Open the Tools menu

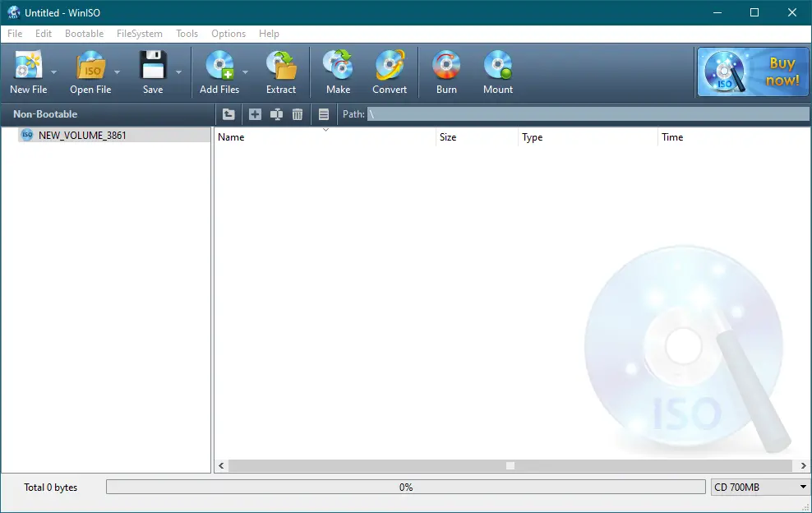tap(187, 34)
